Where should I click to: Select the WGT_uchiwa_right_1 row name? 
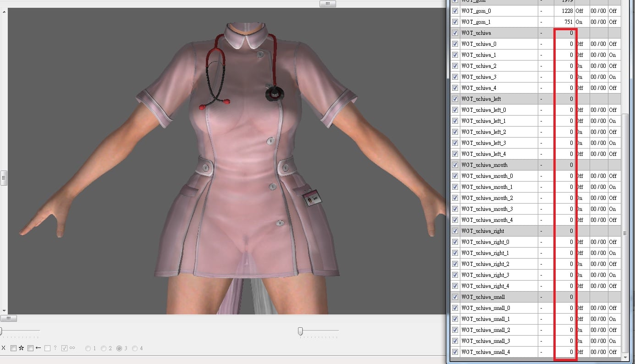(x=485, y=253)
